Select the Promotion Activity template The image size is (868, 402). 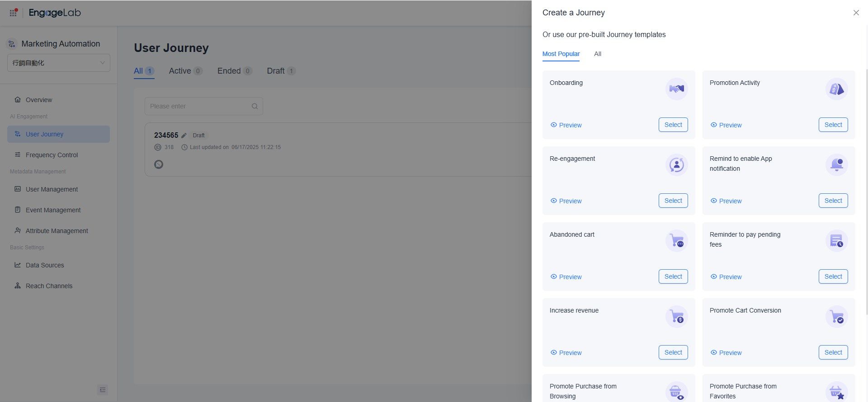(833, 125)
